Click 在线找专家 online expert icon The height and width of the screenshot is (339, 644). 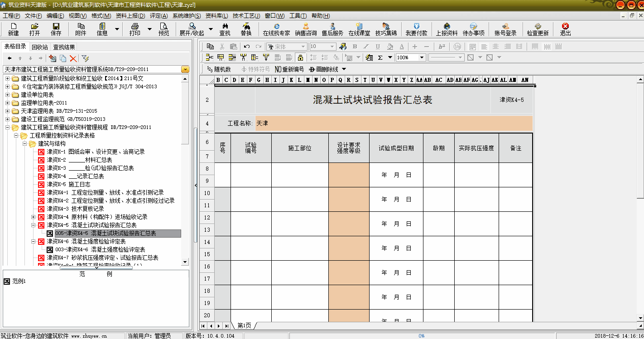(276, 29)
